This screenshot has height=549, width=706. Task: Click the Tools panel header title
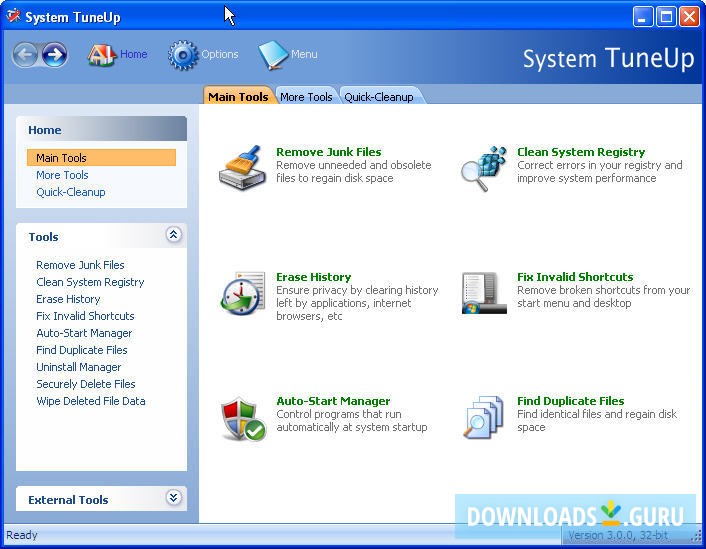point(43,237)
